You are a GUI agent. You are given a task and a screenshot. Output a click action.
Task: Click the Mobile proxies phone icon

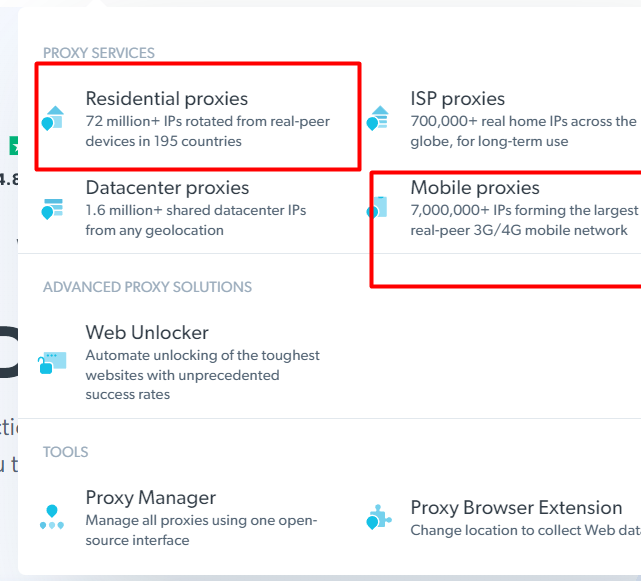[377, 206]
